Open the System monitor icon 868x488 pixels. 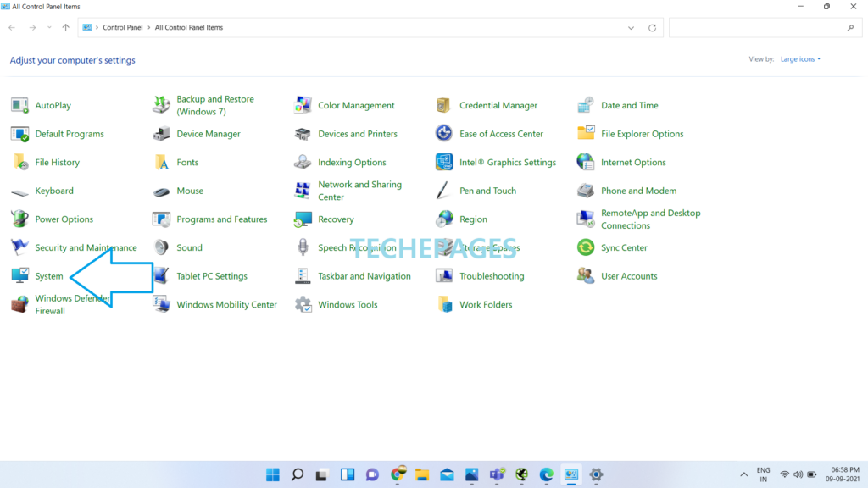coord(20,276)
